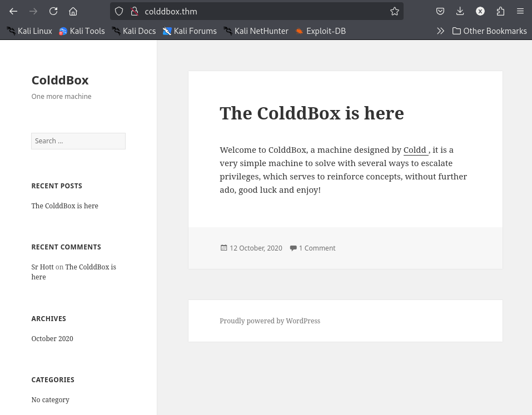Viewport: 532px width, 415px height.
Task: Open Other Bookmarks folder
Action: [490, 31]
